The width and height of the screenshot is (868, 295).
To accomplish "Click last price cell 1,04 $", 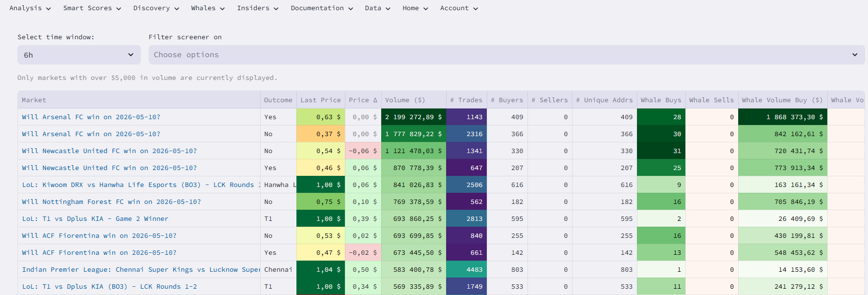I will 321,269.
